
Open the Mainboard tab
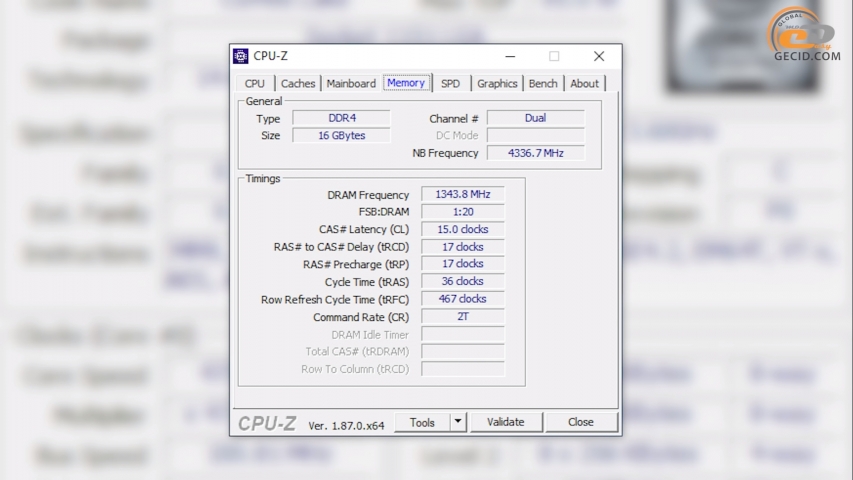pyautogui.click(x=351, y=83)
